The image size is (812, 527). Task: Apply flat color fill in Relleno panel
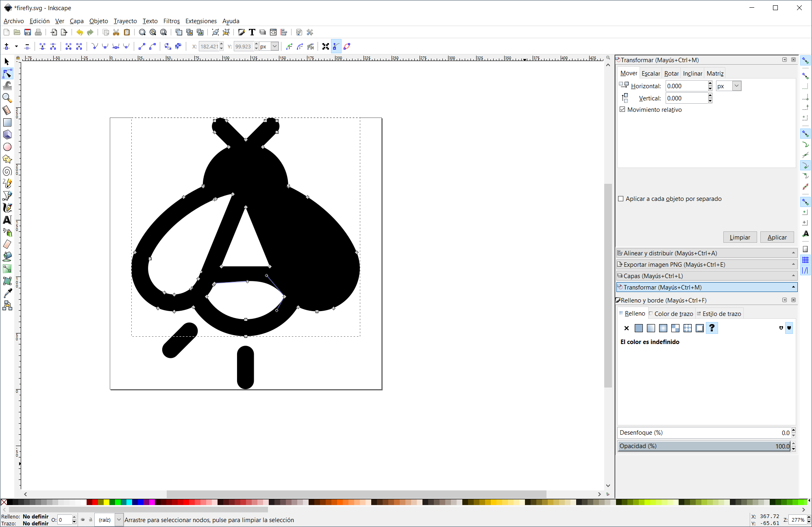(x=639, y=328)
